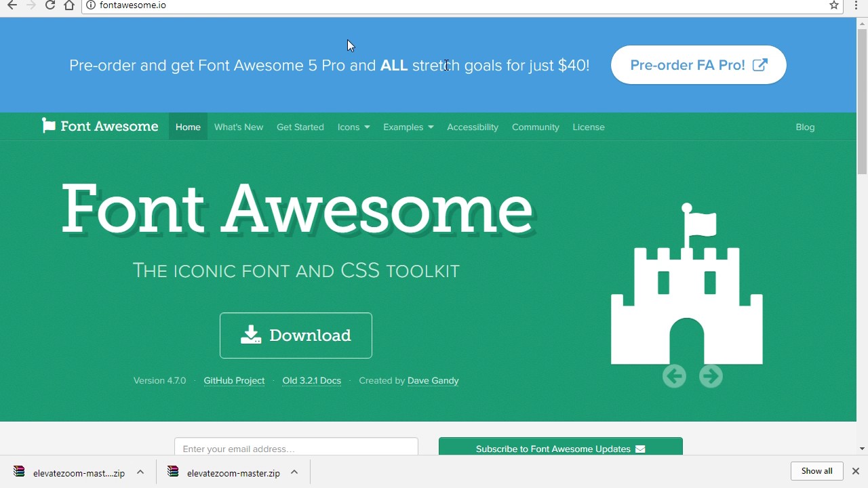The image size is (868, 488).
Task: Click the download icon in Download button
Action: click(251, 335)
